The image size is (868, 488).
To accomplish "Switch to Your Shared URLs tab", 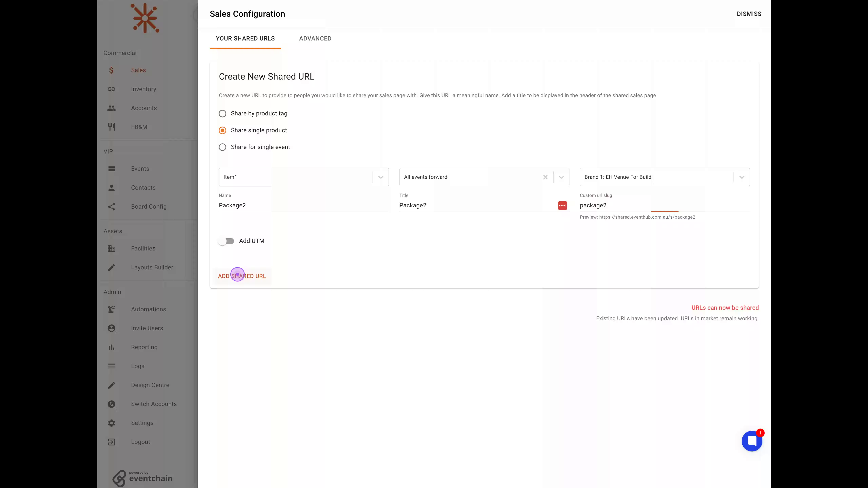I will 245,38.
